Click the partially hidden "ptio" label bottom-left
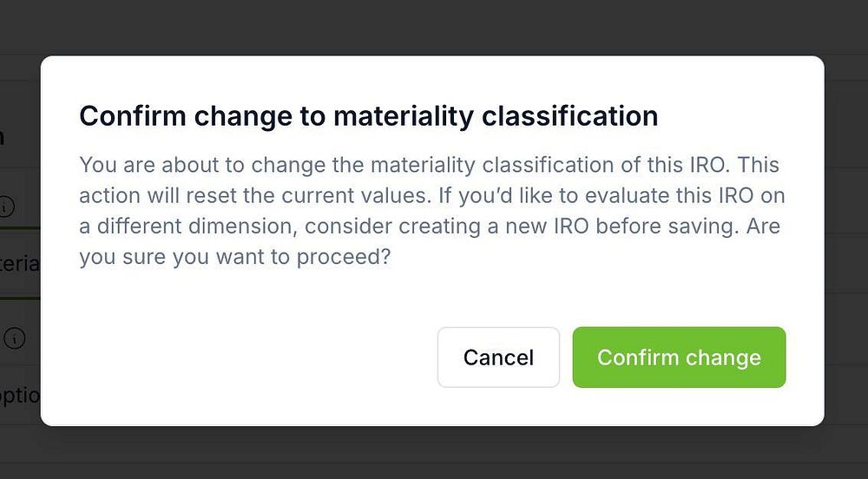This screenshot has width=868, height=479. pos(21,395)
